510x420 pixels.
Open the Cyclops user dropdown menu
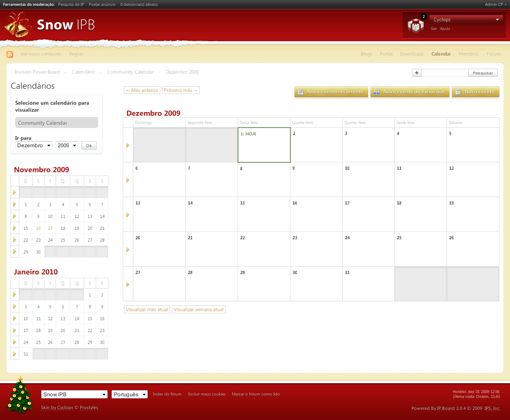point(466,20)
